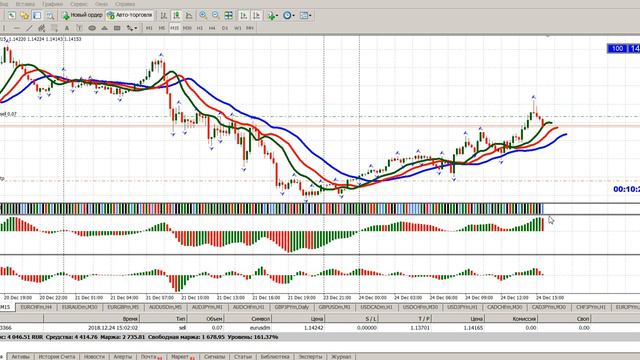Open the periods clock dropdown
The height and width of the screenshot is (360, 640).
point(289,16)
